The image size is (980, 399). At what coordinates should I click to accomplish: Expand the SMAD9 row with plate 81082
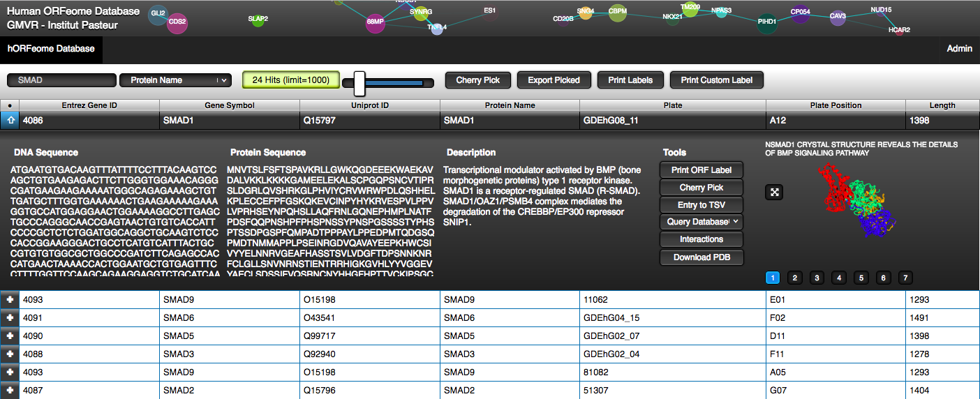pos(10,372)
